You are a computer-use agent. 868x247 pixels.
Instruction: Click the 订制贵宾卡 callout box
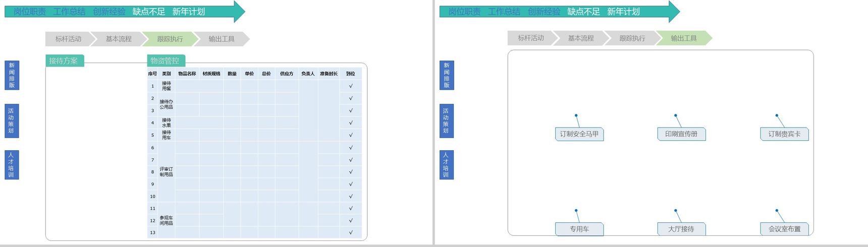tap(784, 134)
